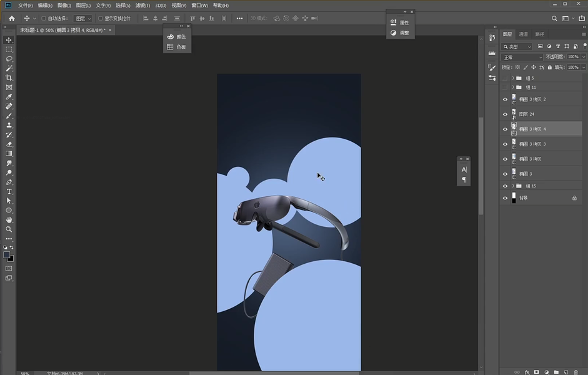
Task: Open the 图像(I) menu
Action: coord(64,5)
